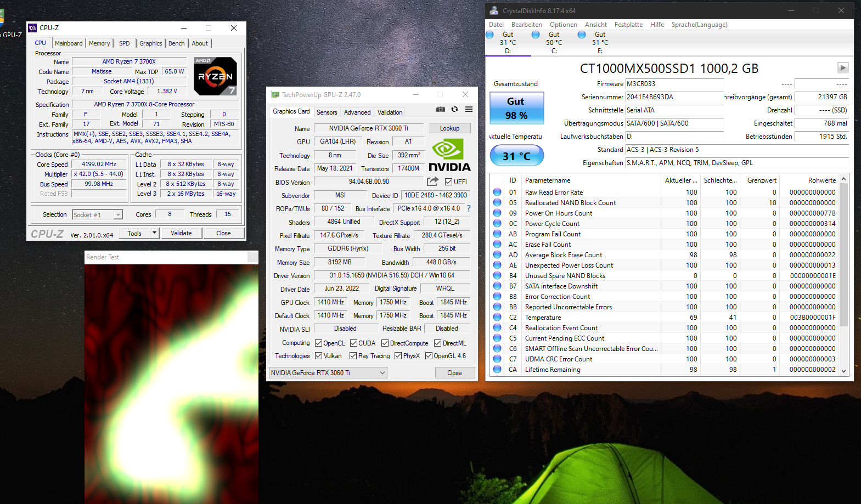Open the Optionen menu in CrystalDiskInfo
Viewport: 861px width, 504px height.
coord(563,25)
